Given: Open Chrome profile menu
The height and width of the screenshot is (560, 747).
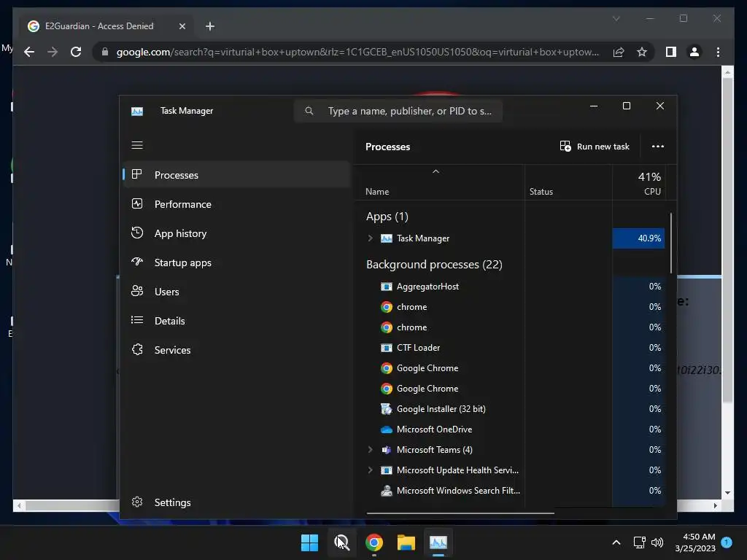Looking at the screenshot, I should [x=694, y=52].
